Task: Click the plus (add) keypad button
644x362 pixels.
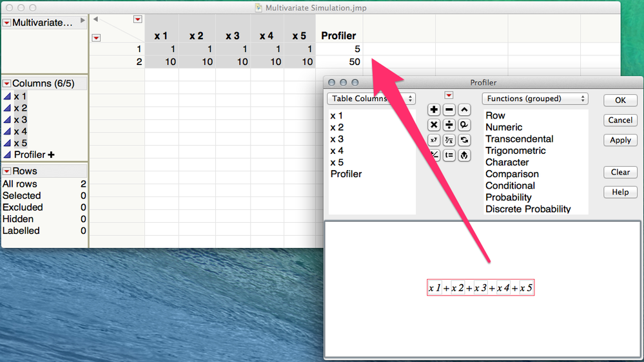Action: coord(434,110)
